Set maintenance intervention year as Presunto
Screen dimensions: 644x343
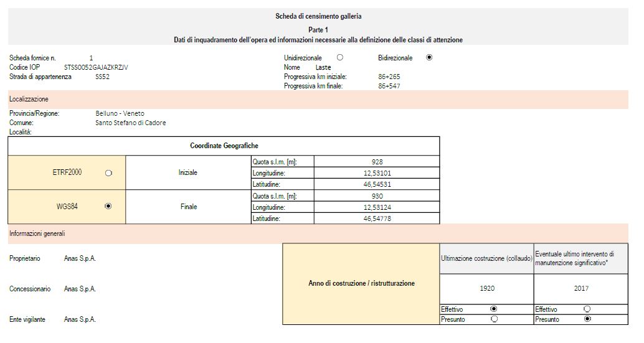[587, 319]
